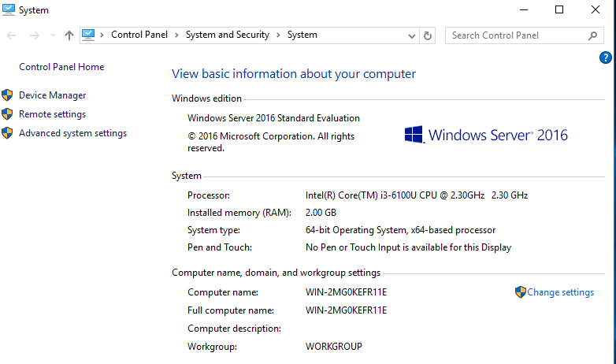This screenshot has height=364, width=616.
Task: Click the WORKGROUP value
Action: pos(333,347)
